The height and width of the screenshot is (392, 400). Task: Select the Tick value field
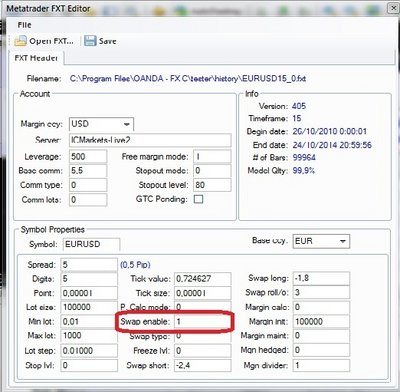click(x=202, y=279)
